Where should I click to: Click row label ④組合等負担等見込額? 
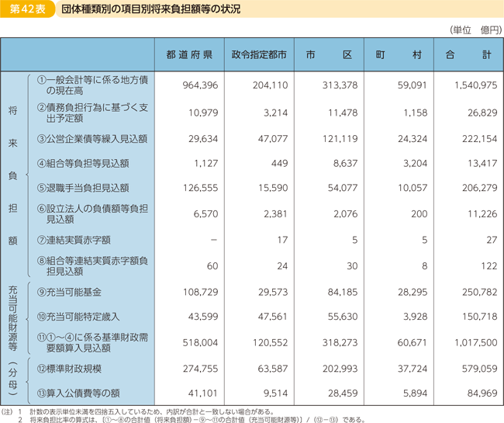coord(83,164)
